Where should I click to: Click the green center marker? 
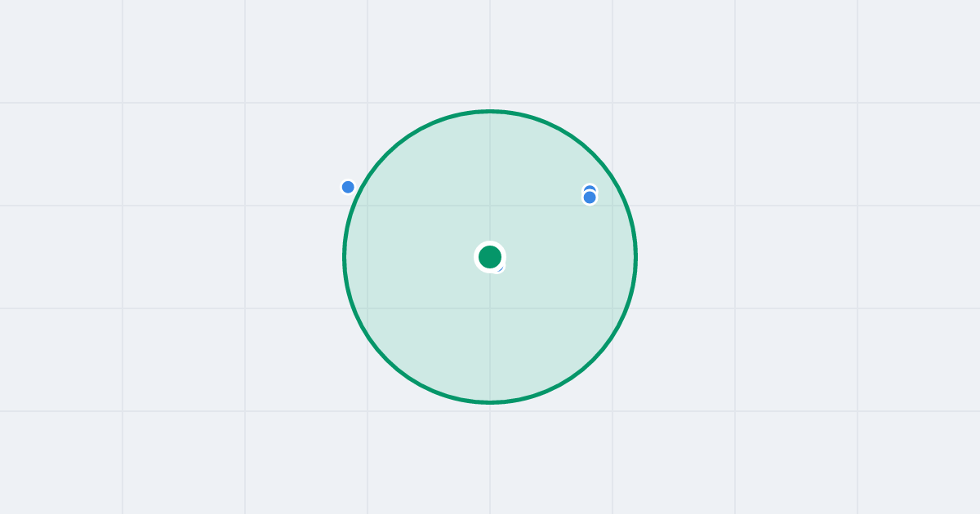(x=490, y=257)
